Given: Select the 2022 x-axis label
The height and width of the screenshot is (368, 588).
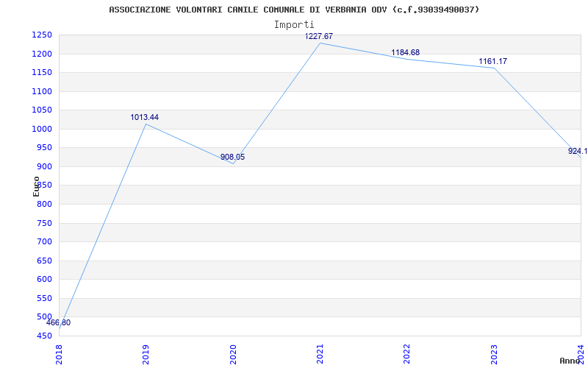Looking at the screenshot, I should pyautogui.click(x=407, y=355).
